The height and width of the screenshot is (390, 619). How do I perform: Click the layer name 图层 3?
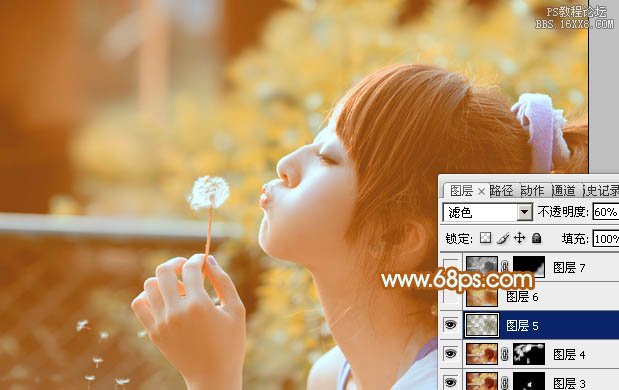[569, 382]
